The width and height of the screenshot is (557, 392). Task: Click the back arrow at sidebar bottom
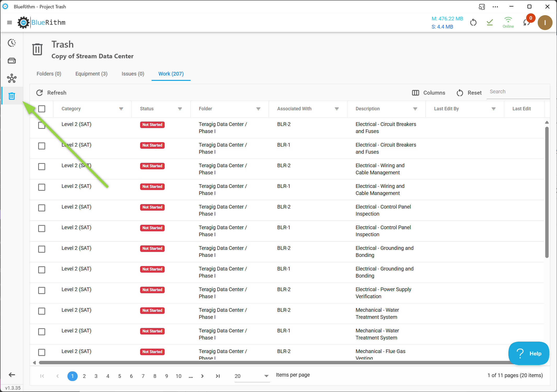tap(12, 375)
